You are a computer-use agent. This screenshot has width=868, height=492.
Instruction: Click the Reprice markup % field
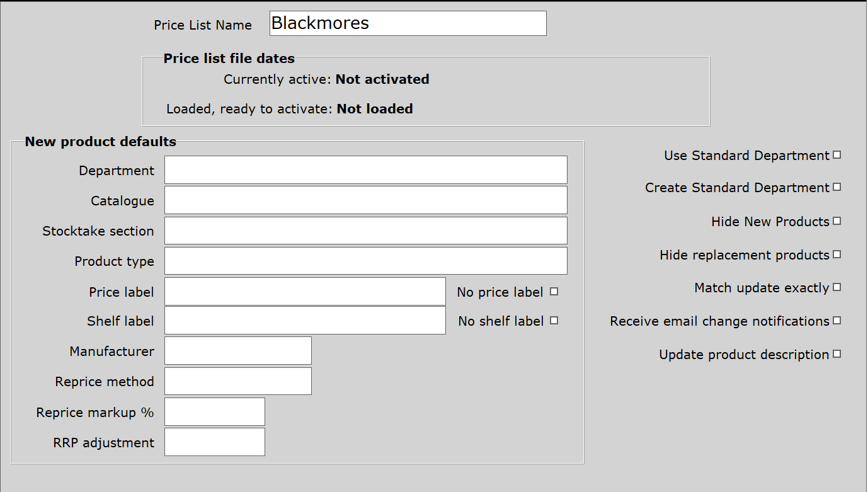pyautogui.click(x=214, y=412)
